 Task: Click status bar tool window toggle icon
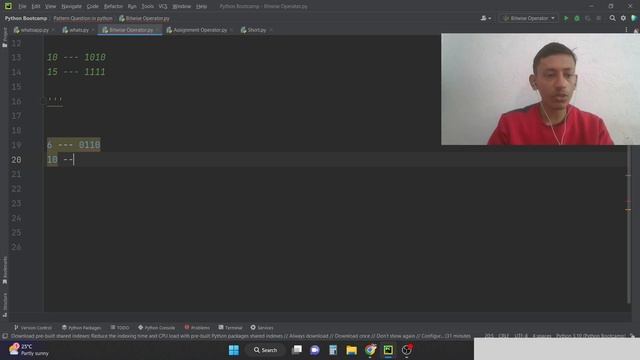(4, 336)
